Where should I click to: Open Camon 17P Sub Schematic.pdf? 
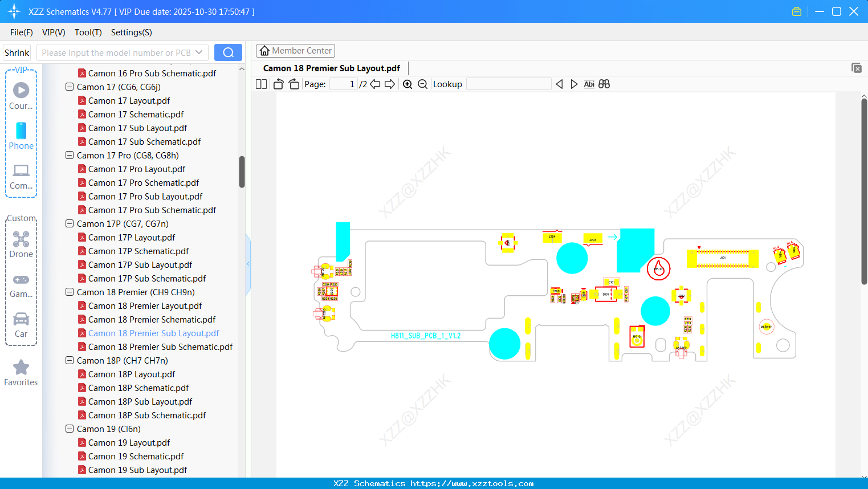click(147, 279)
